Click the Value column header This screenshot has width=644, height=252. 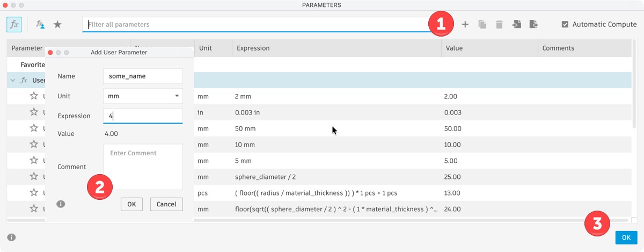click(x=489, y=48)
